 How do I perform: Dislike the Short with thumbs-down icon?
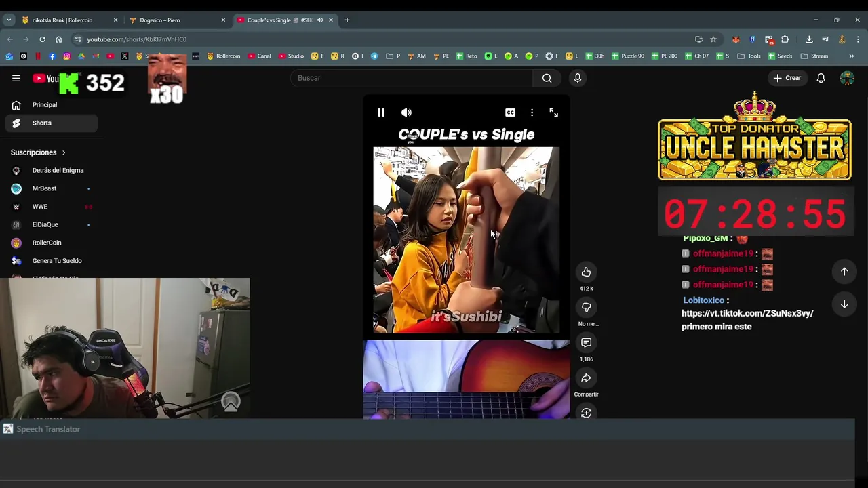[x=586, y=308]
